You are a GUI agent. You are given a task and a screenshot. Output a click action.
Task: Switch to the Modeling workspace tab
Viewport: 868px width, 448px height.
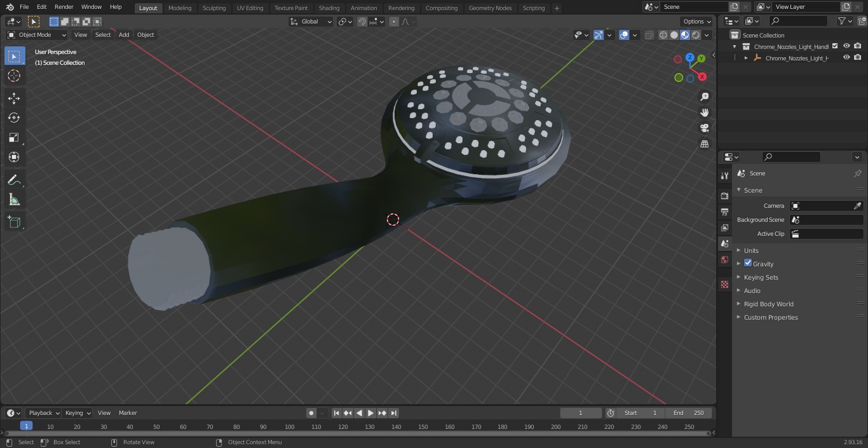point(180,8)
